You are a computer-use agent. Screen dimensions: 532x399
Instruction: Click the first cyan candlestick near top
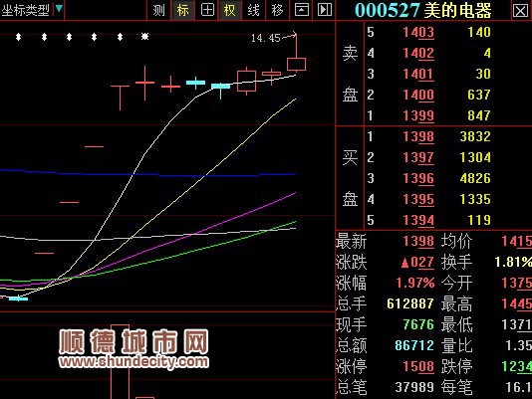pos(196,83)
